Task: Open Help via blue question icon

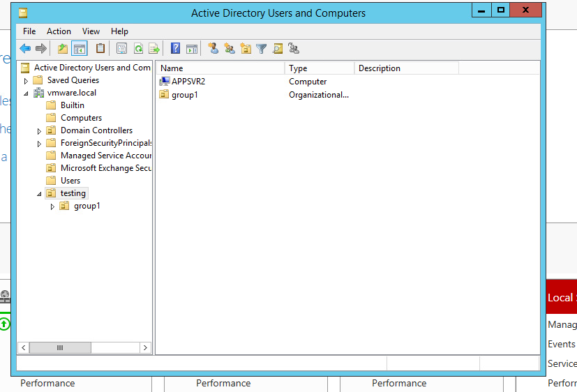Action: pos(176,49)
